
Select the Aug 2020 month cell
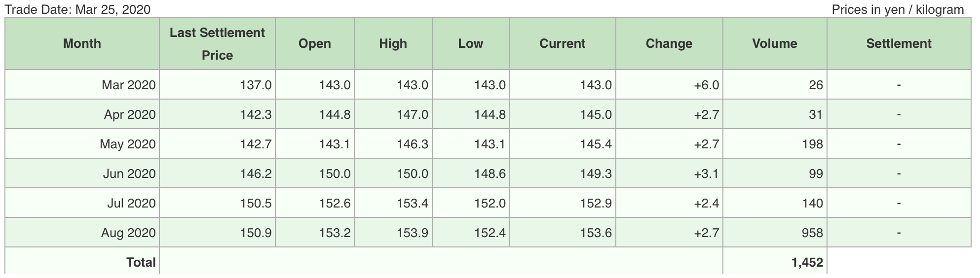pyautogui.click(x=82, y=233)
